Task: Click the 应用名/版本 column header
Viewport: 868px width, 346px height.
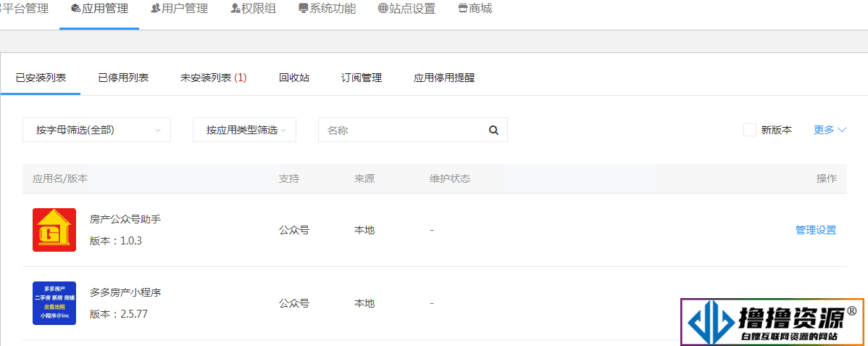Action: pyautogui.click(x=60, y=178)
